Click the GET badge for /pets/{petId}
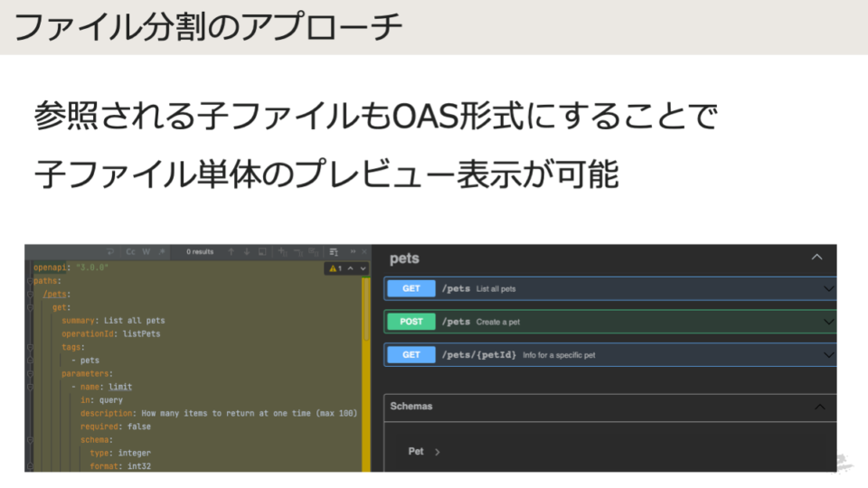 click(411, 355)
